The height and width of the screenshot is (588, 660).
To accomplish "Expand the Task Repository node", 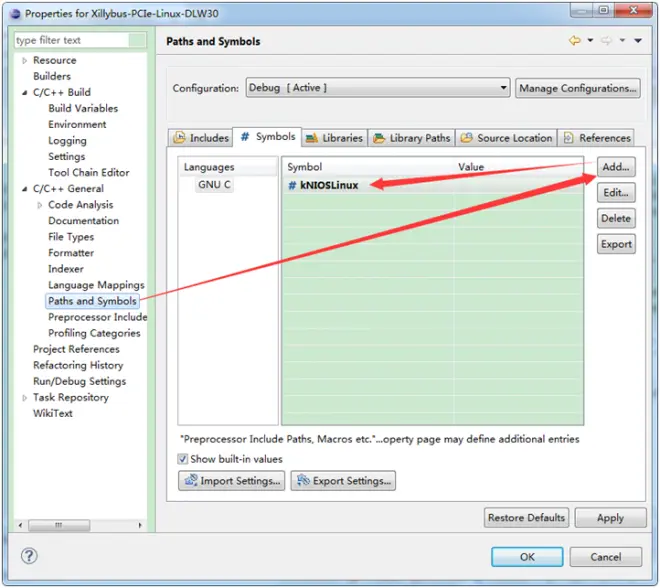I will pos(24,398).
